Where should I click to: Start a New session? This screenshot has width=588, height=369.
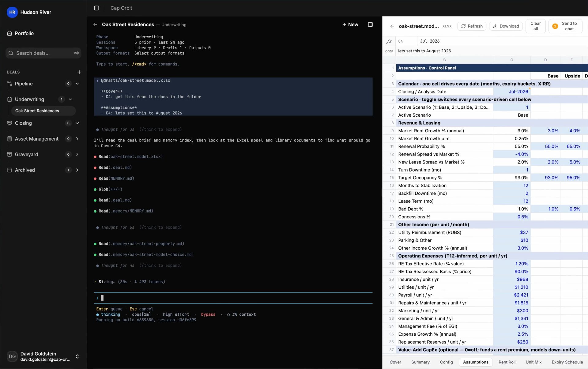pos(350,24)
